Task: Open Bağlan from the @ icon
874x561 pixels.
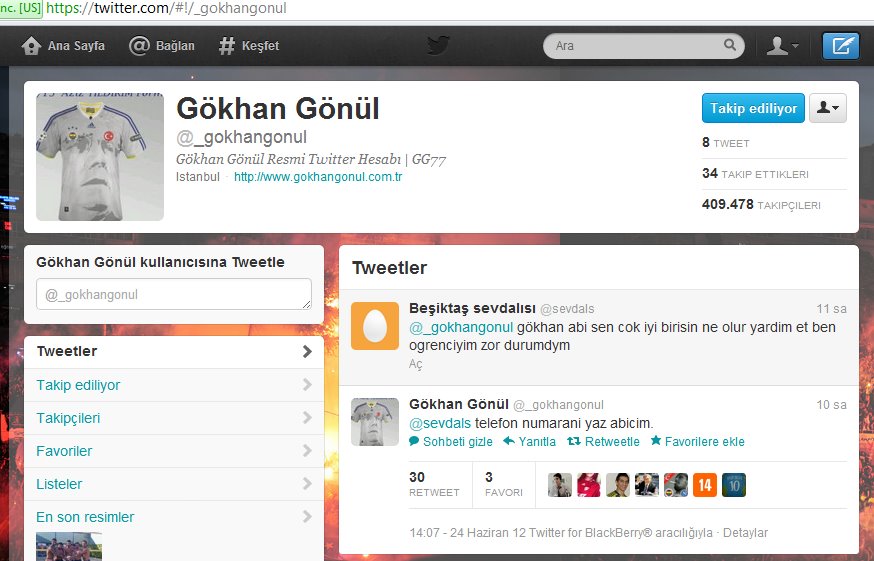Action: click(x=139, y=46)
